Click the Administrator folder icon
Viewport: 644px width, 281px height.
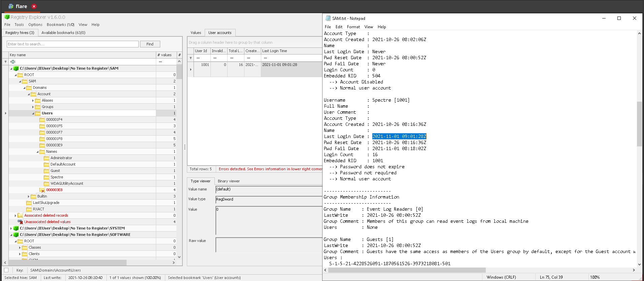(x=46, y=158)
